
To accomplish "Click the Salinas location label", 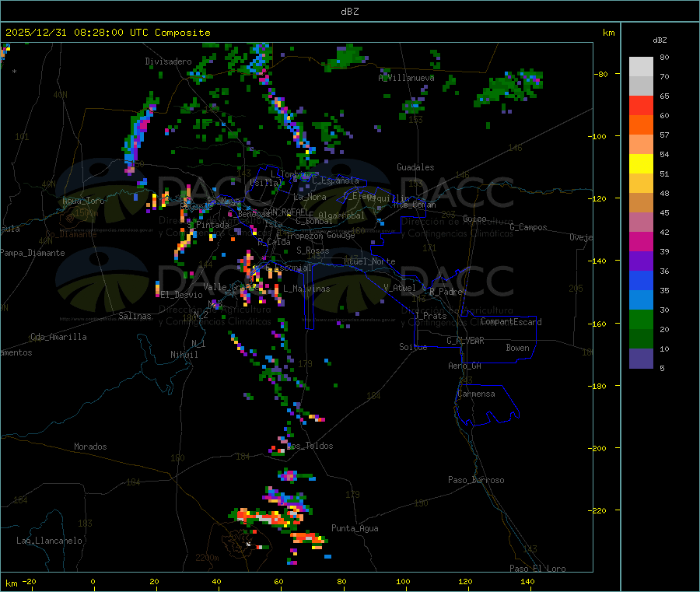I will (x=135, y=316).
